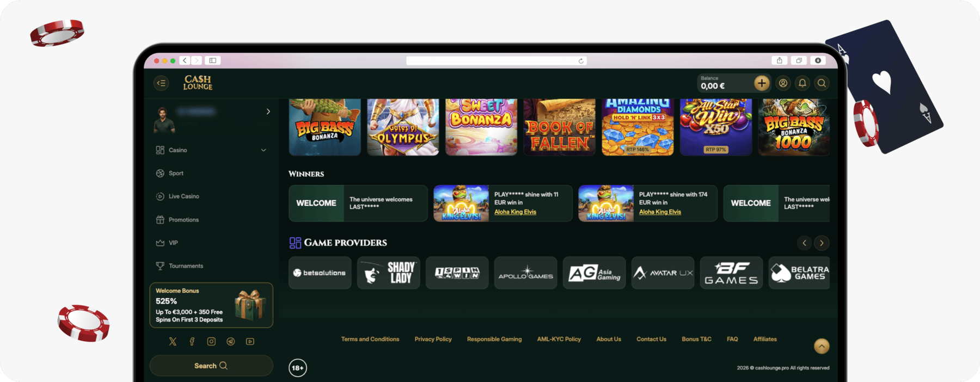Image resolution: width=980 pixels, height=382 pixels.
Task: Open the YouTube social icon
Action: tap(250, 342)
